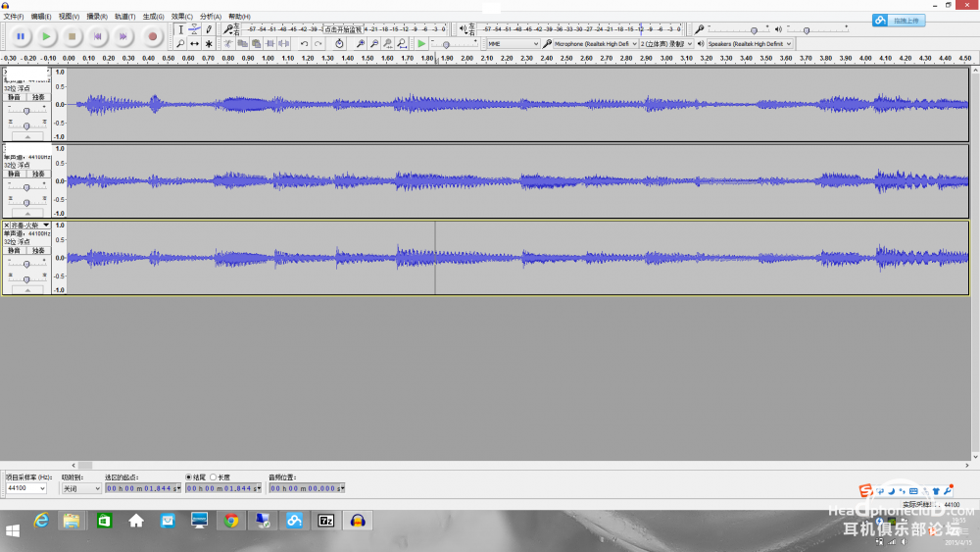Collapse the first track

[27, 136]
